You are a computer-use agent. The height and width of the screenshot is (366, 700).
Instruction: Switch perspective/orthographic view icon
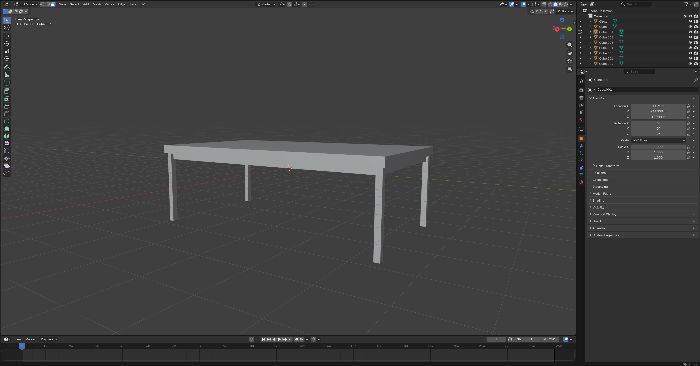click(570, 69)
